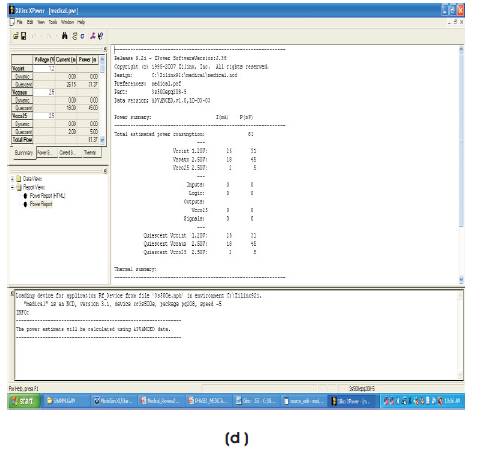Open the Medical_Journal taskbar button

[160, 401]
